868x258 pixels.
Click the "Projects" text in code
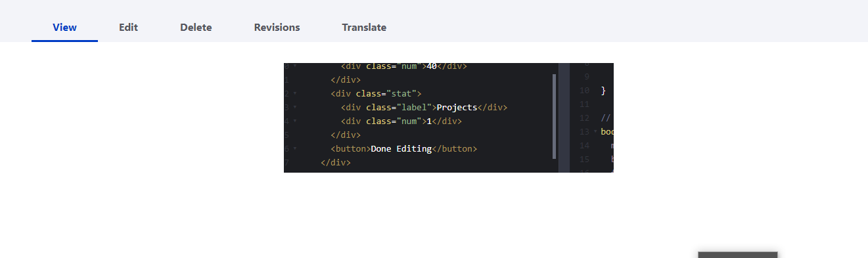(x=457, y=108)
